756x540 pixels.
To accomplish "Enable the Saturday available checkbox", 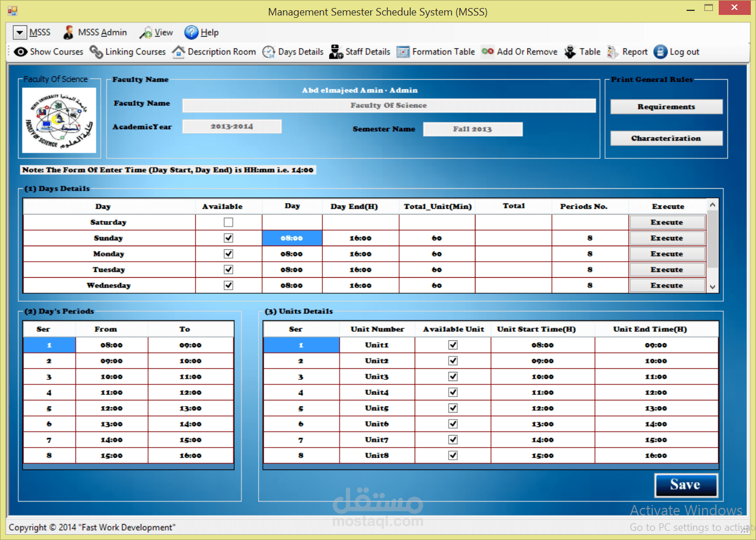I will 228,222.
